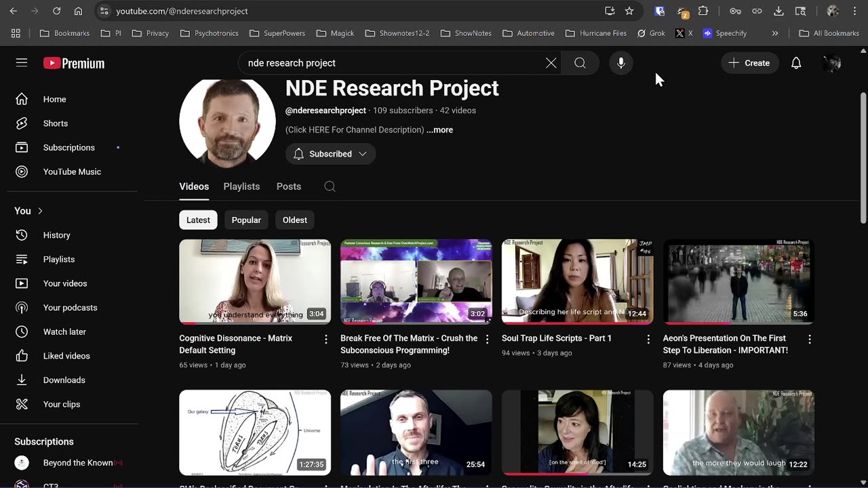
Task: Open the 14:25 video thumbnail
Action: point(577,432)
